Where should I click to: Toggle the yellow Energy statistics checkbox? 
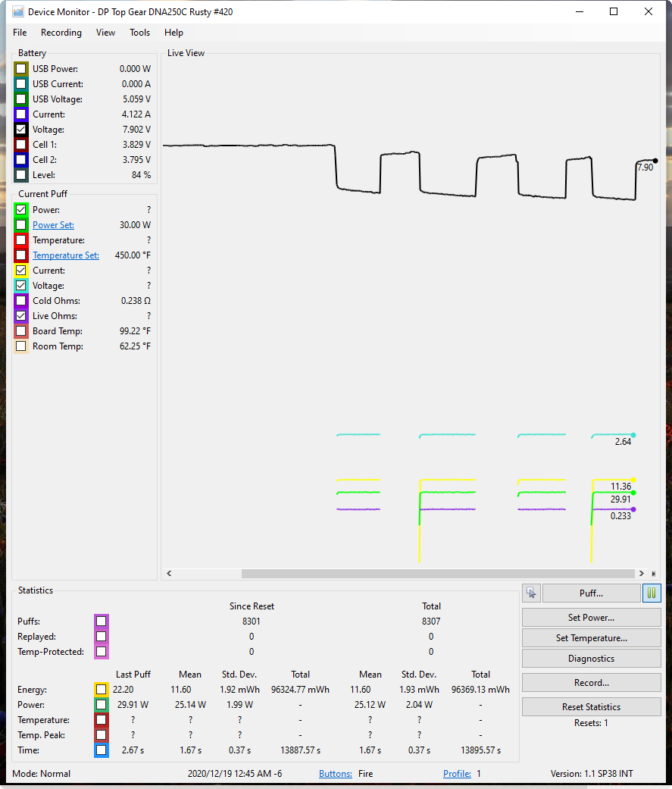point(101,690)
